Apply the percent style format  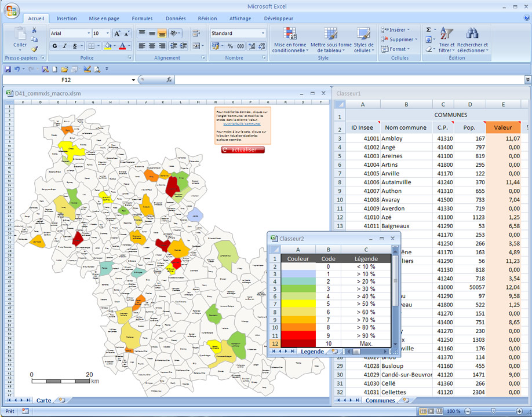230,46
